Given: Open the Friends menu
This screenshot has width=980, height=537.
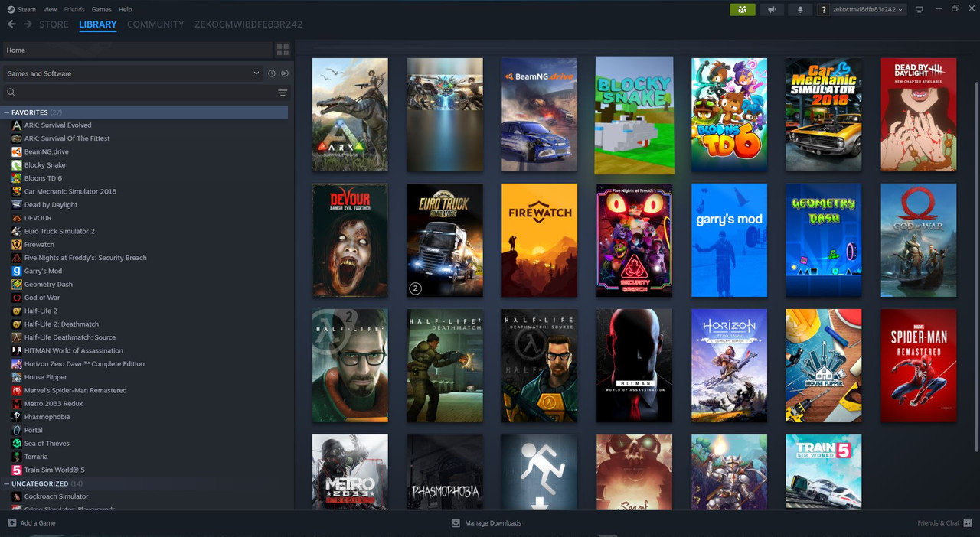Looking at the screenshot, I should coord(74,9).
